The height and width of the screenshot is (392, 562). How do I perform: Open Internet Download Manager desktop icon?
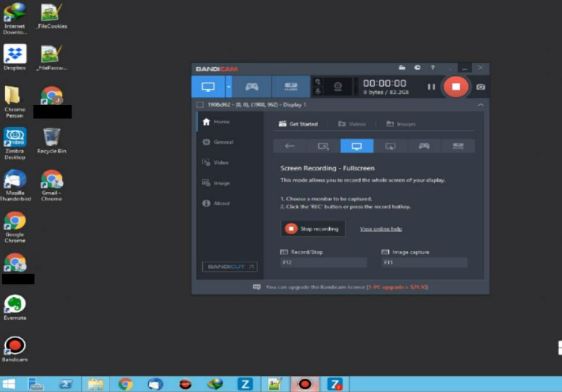(15, 18)
